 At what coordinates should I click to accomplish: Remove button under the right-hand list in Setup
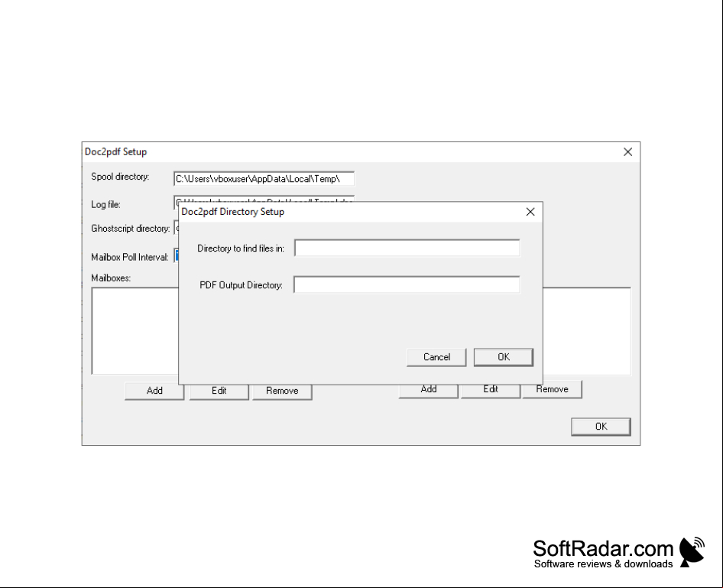pyautogui.click(x=553, y=389)
